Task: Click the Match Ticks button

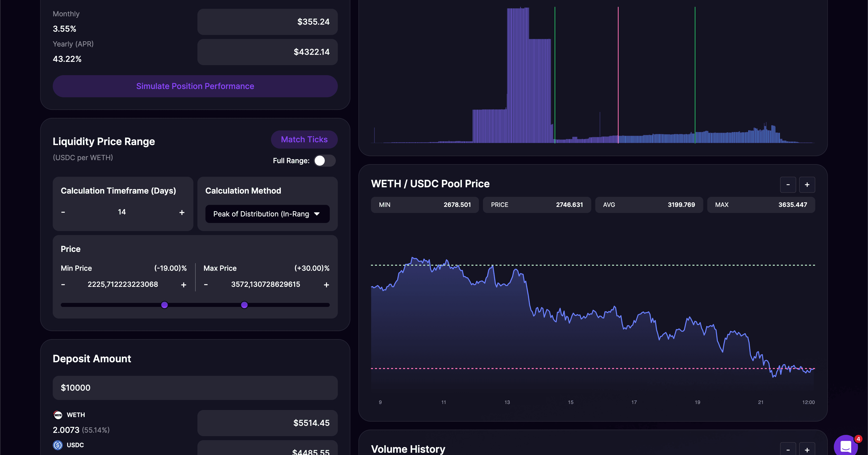Action: (304, 139)
